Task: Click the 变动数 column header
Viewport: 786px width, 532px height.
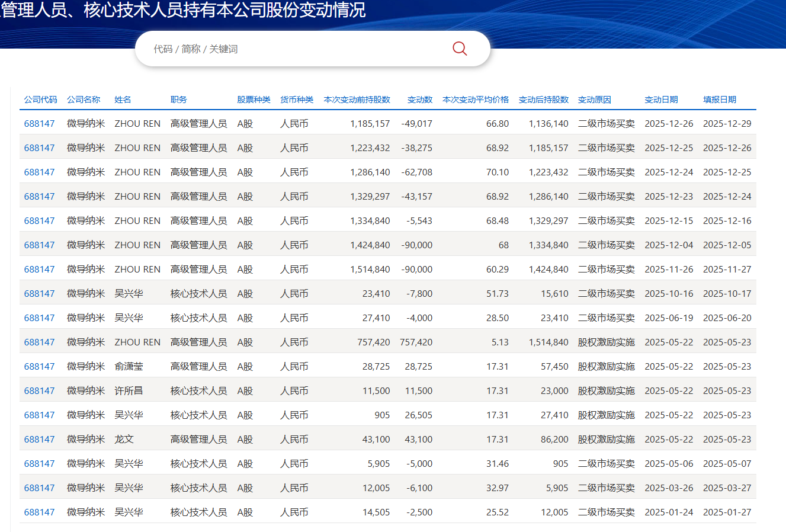Action: (x=419, y=100)
